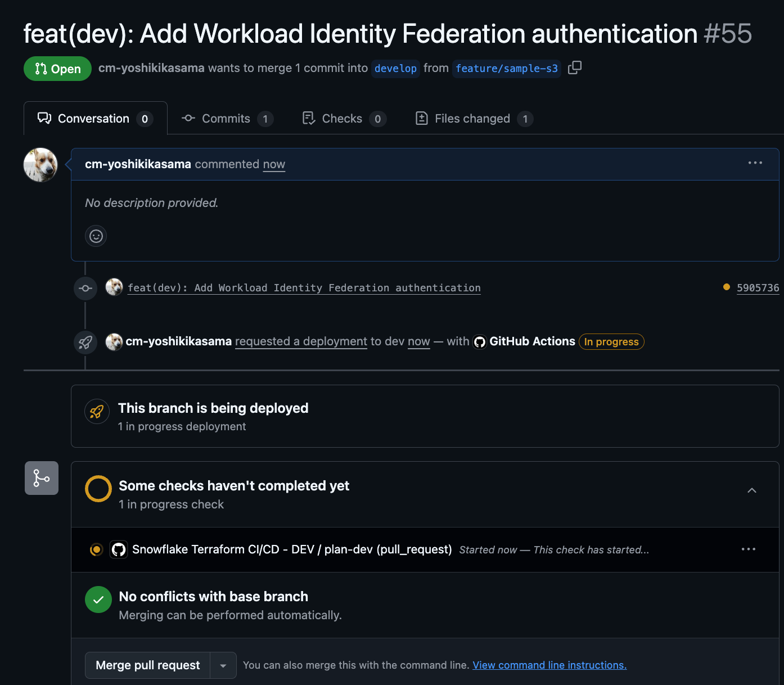Copy the head branch name icon
Viewport: 784px width, 685px height.
(x=574, y=68)
